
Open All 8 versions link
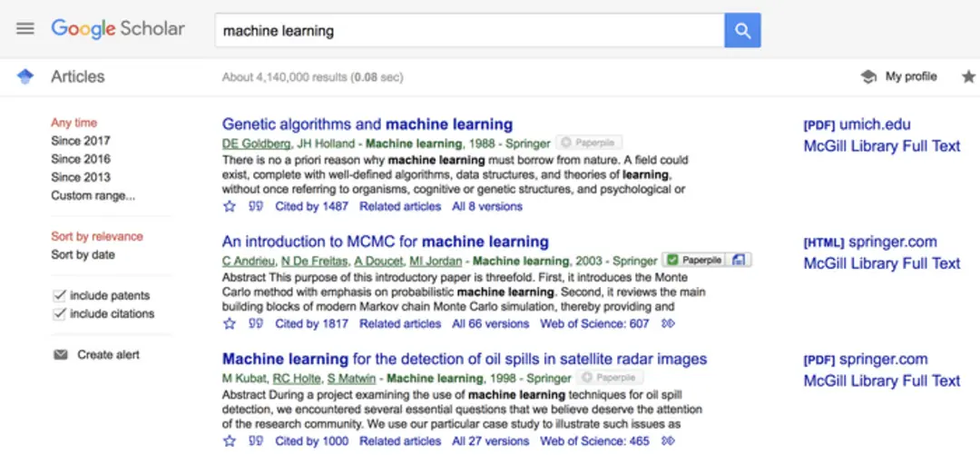pos(487,206)
